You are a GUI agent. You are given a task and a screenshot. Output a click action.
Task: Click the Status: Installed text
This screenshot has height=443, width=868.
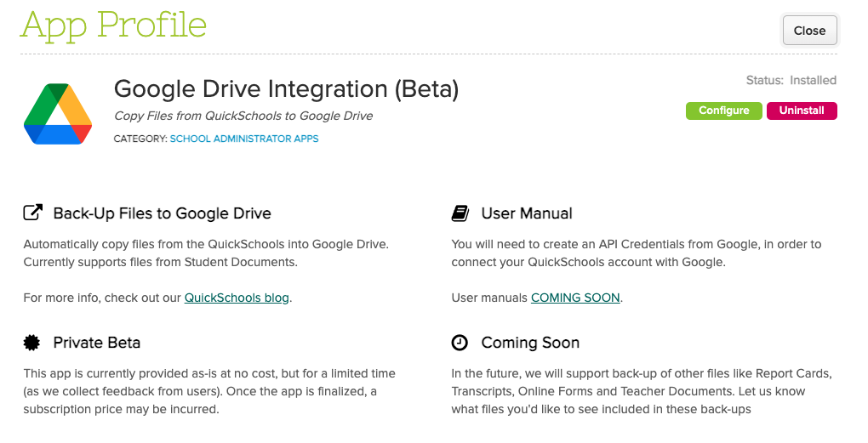(x=791, y=81)
